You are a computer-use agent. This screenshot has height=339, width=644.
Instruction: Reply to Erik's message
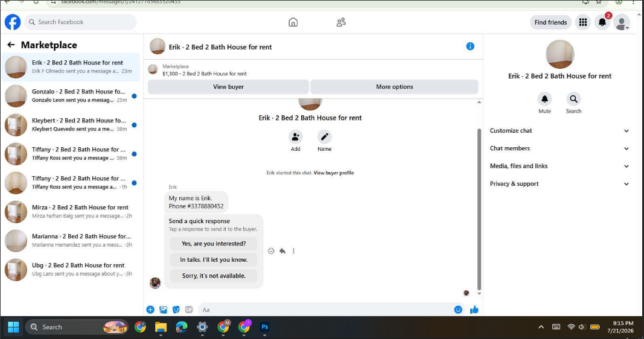[x=282, y=251]
